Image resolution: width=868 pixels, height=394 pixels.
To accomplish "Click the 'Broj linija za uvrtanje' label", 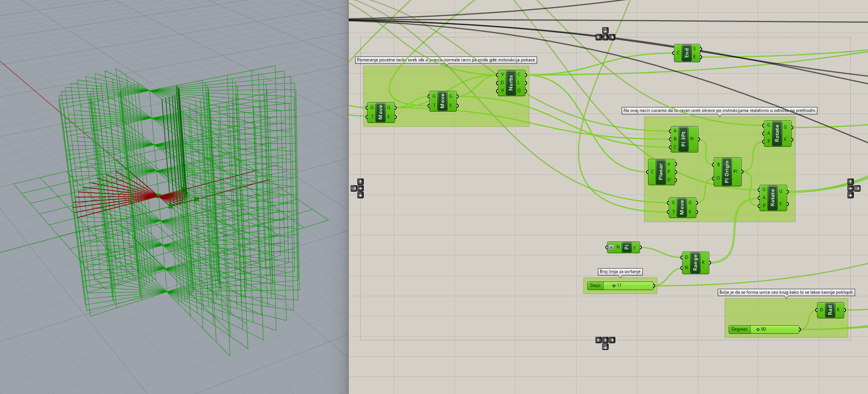I will tap(620, 272).
